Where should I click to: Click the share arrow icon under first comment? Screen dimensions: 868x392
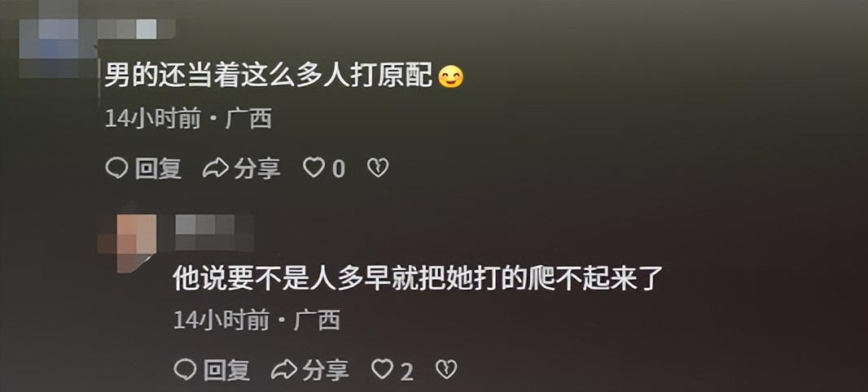[x=215, y=168]
